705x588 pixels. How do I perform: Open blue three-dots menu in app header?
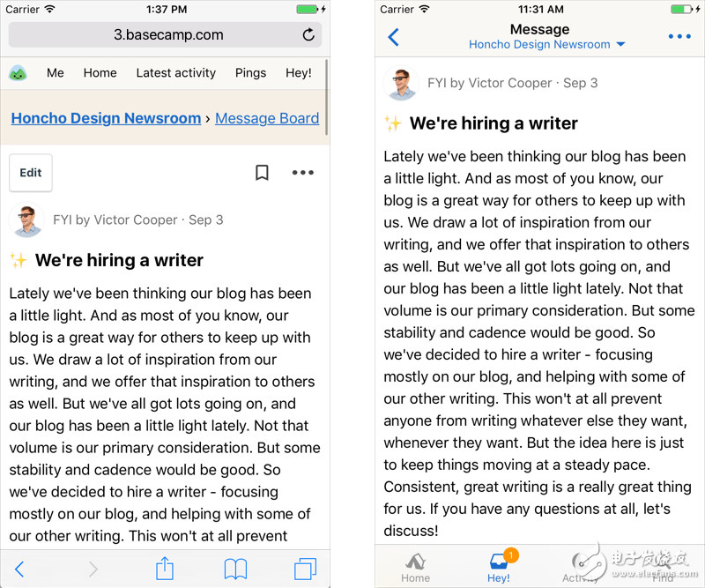pyautogui.click(x=679, y=37)
